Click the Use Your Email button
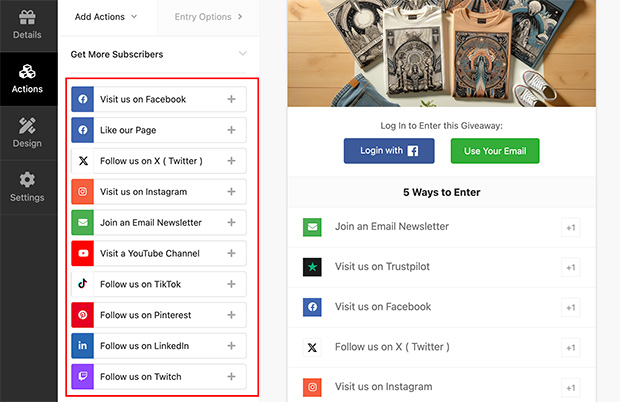 495,151
